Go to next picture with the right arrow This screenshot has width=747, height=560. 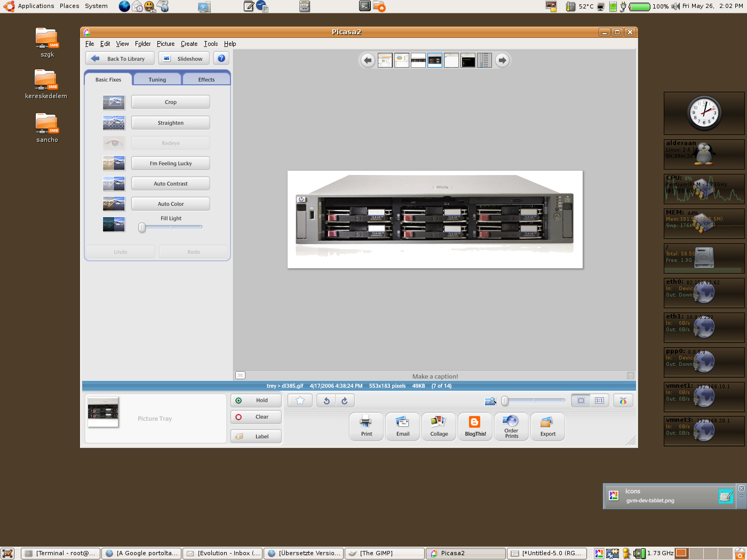(502, 60)
